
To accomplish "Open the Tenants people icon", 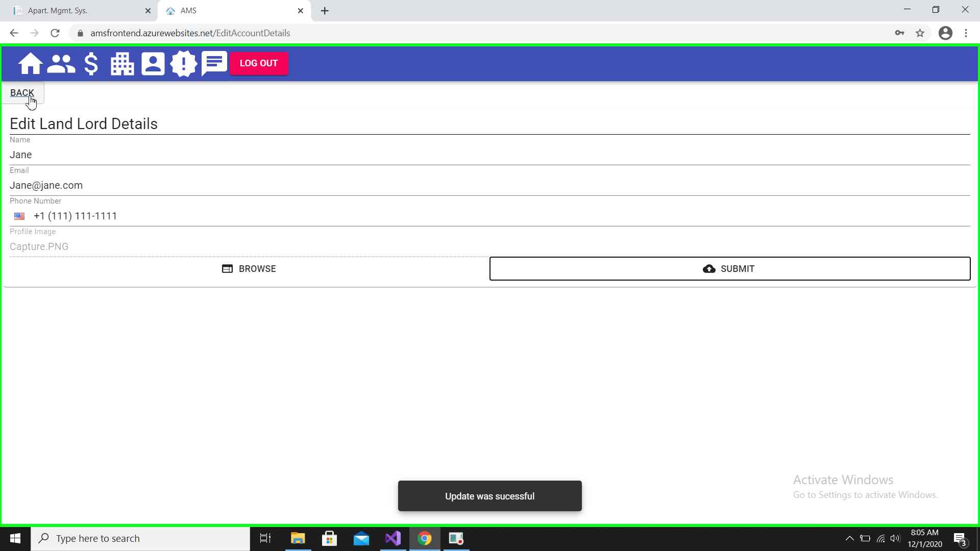I will click(x=61, y=64).
